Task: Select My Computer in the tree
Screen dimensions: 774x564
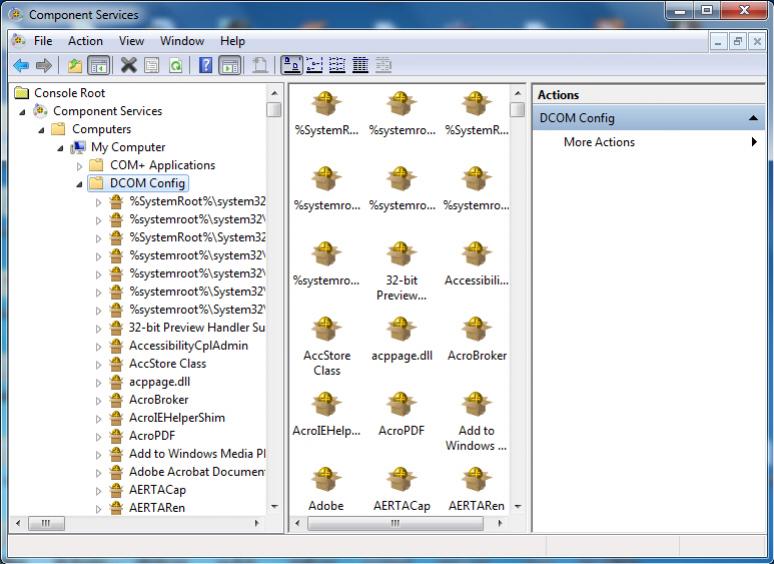Action: (128, 147)
